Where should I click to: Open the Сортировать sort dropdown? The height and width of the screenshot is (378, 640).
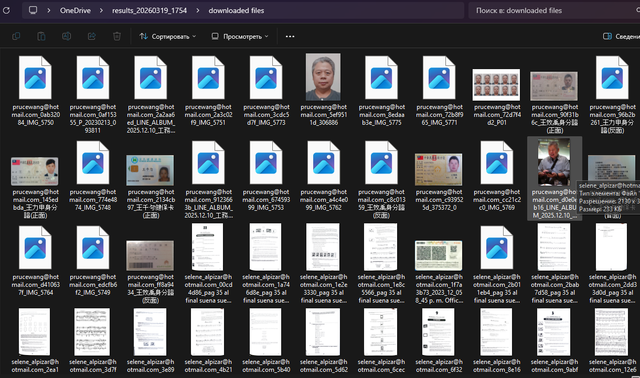(x=168, y=36)
